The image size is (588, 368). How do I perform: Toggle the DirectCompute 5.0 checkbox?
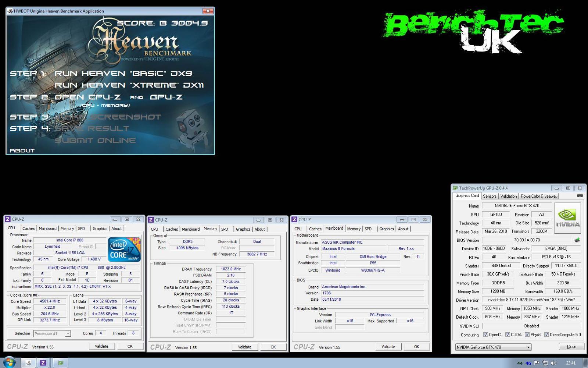(546, 335)
